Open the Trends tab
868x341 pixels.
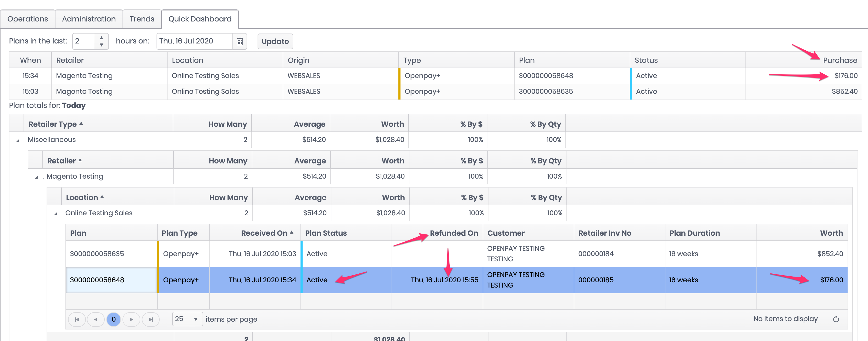[142, 19]
